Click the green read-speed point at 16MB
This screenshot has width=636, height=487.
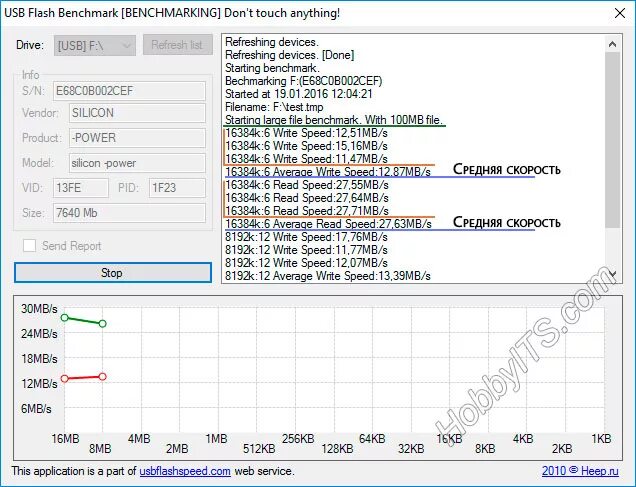tap(64, 318)
